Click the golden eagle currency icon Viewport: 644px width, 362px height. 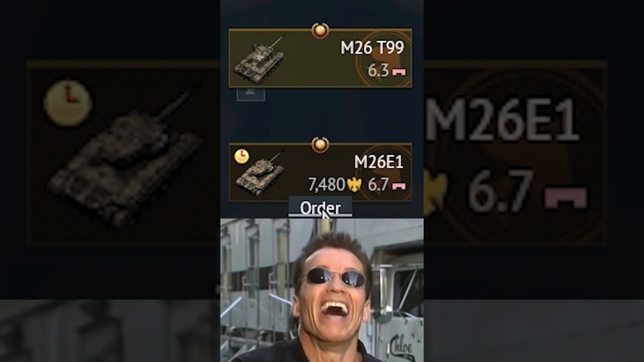click(354, 185)
